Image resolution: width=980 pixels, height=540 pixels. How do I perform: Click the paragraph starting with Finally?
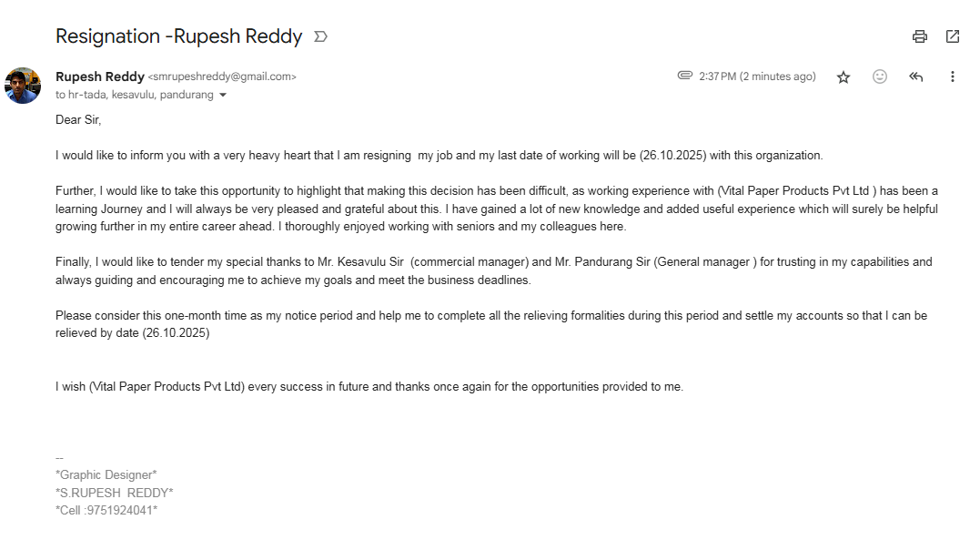pyautogui.click(x=491, y=270)
